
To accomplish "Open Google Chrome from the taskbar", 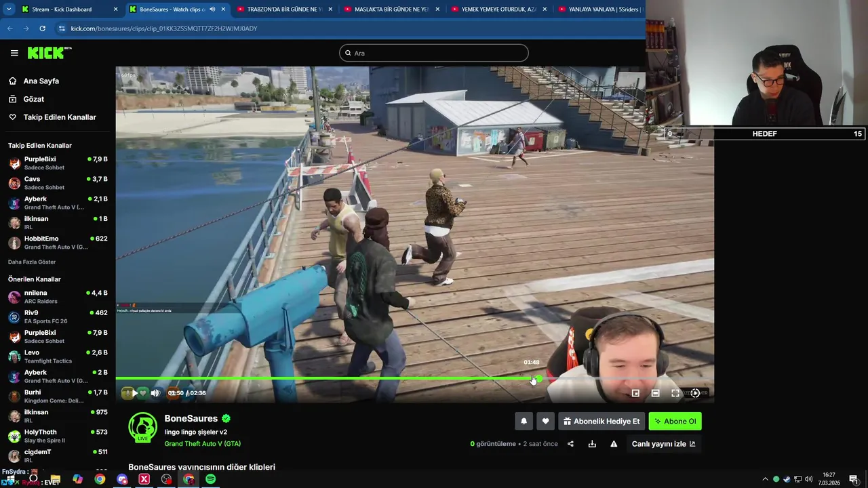I will coord(100,479).
